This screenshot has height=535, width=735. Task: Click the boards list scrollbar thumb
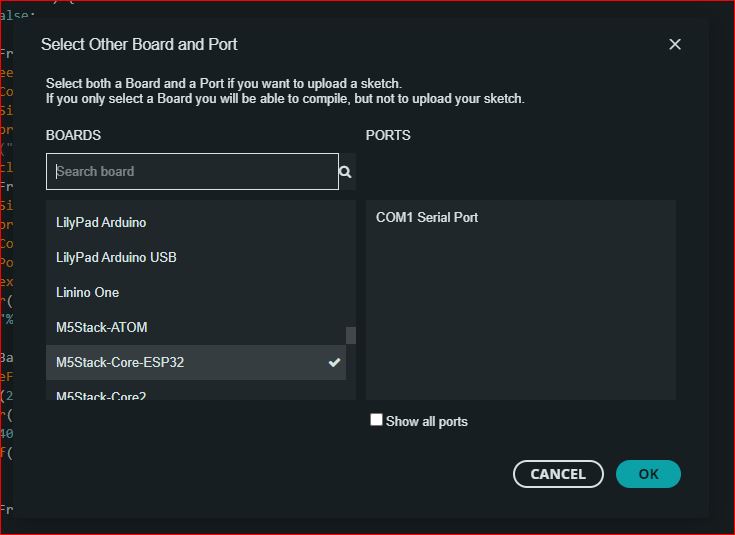coord(351,335)
